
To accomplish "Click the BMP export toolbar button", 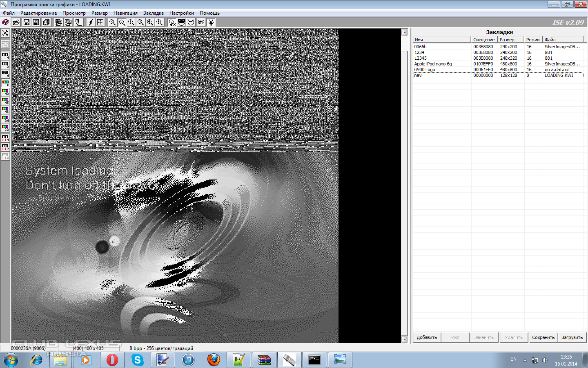I will pos(201,22).
